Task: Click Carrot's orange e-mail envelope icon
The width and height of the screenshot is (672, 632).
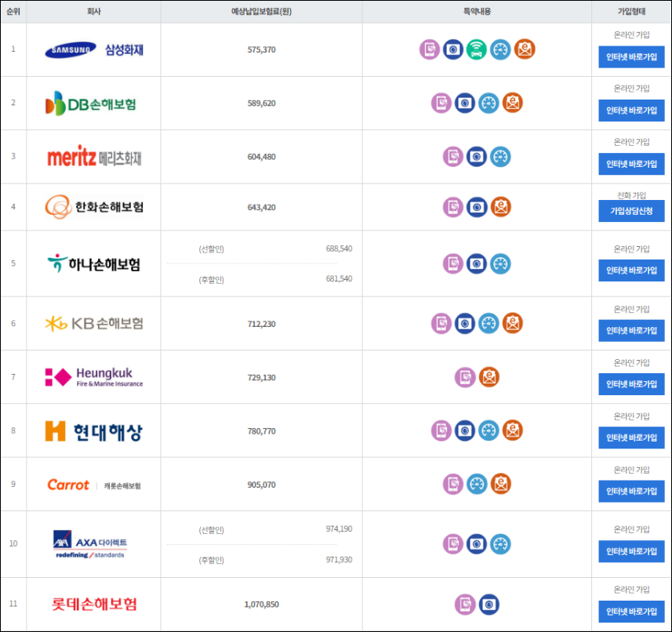Action: click(500, 484)
